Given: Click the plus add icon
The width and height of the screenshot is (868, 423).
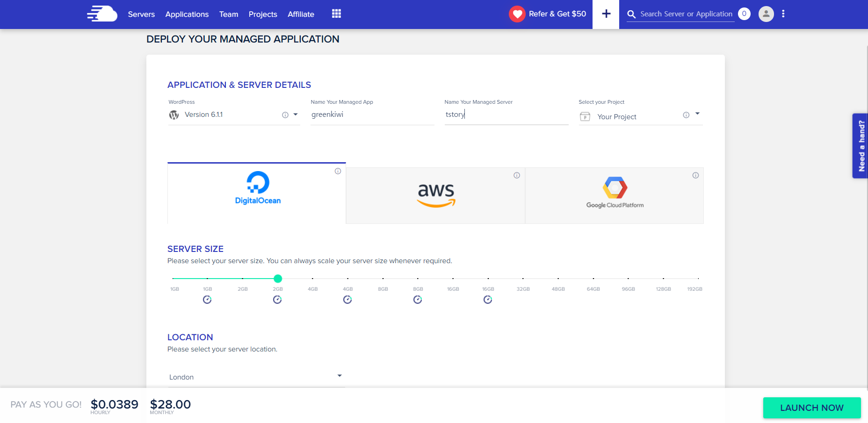Looking at the screenshot, I should (x=606, y=14).
